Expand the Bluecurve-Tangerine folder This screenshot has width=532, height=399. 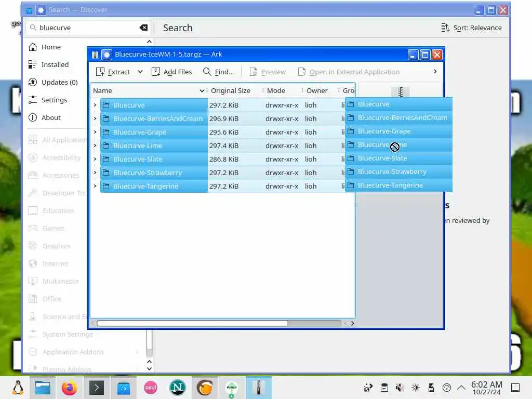[x=95, y=187]
